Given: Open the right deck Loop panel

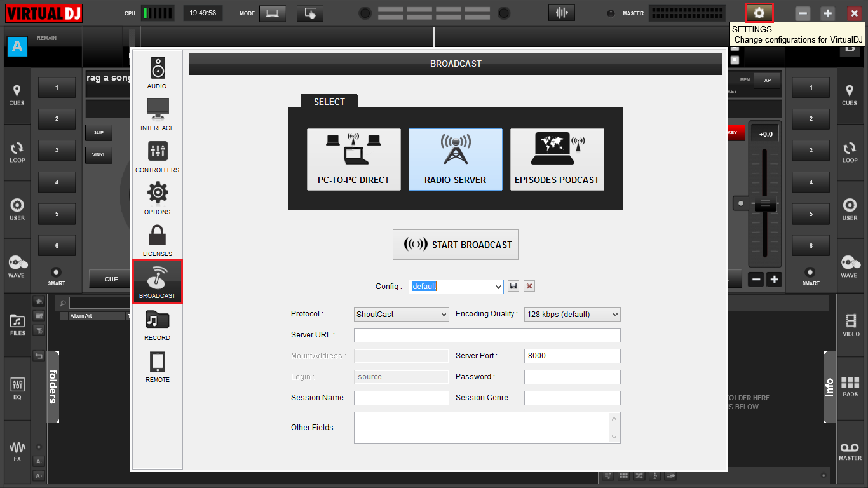Looking at the screenshot, I should tap(850, 152).
